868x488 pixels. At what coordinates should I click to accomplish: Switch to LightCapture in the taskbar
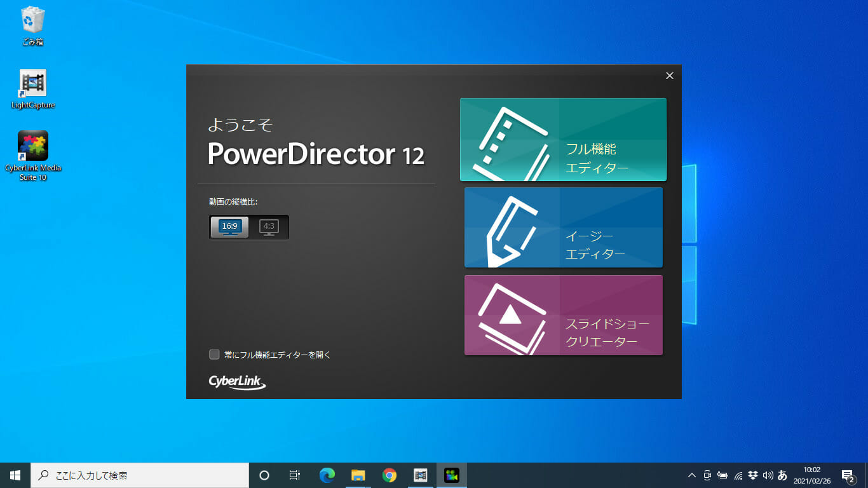(421, 475)
